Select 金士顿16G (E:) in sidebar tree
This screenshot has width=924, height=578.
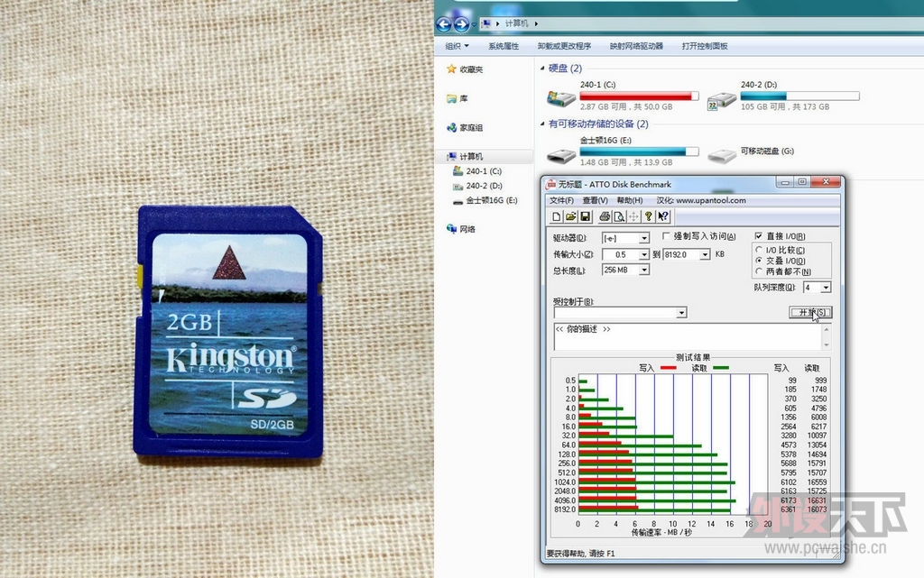(x=485, y=200)
